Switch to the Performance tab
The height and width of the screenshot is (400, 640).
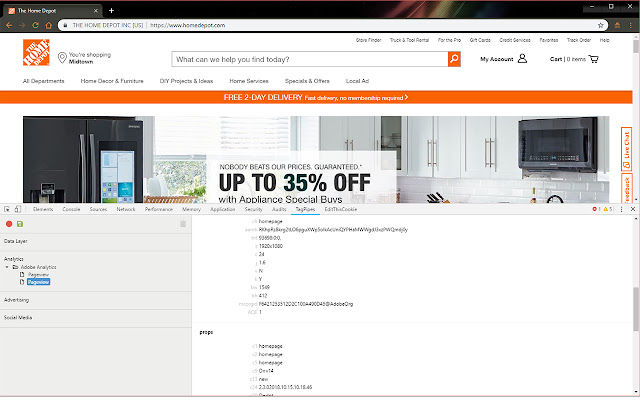158,209
